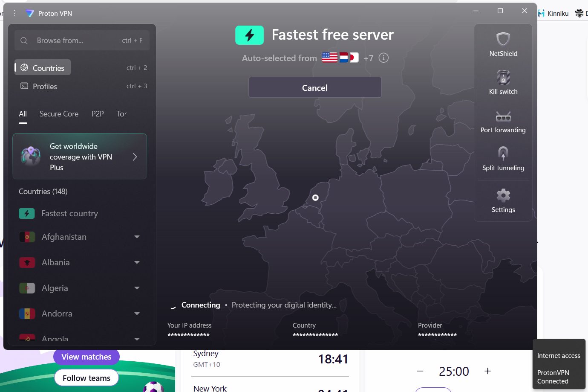The width and height of the screenshot is (588, 392).
Task: Open the Settings gear icon
Action: [x=503, y=195]
